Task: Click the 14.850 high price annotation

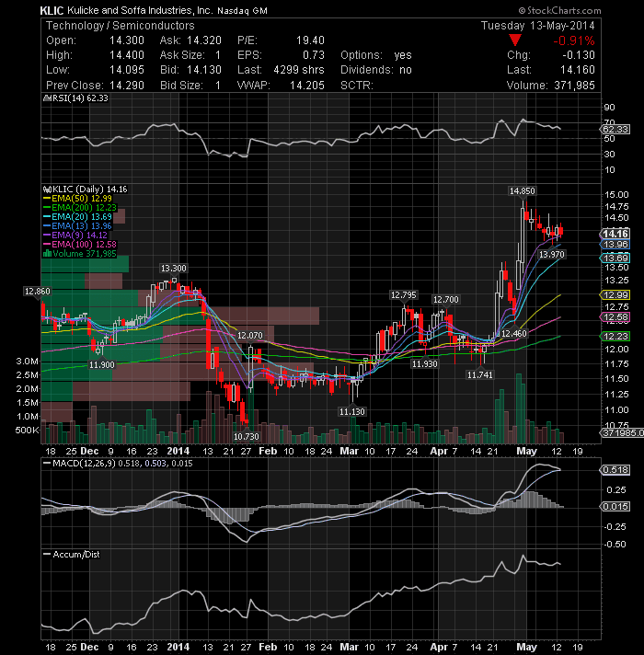Action: 522,191
